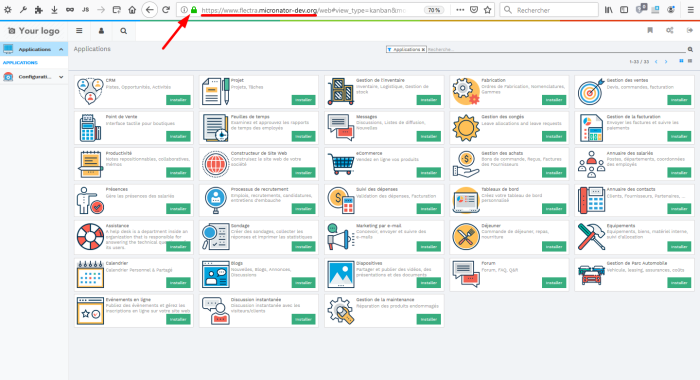The width and height of the screenshot is (700, 380).
Task: Open the eCommerce shopping cart icon
Action: click(341, 164)
